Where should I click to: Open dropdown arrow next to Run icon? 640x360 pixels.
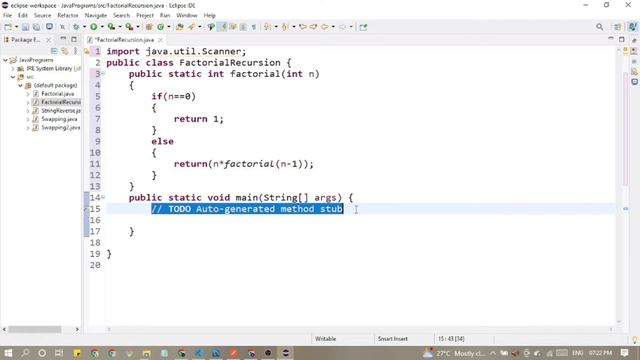[x=102, y=27]
